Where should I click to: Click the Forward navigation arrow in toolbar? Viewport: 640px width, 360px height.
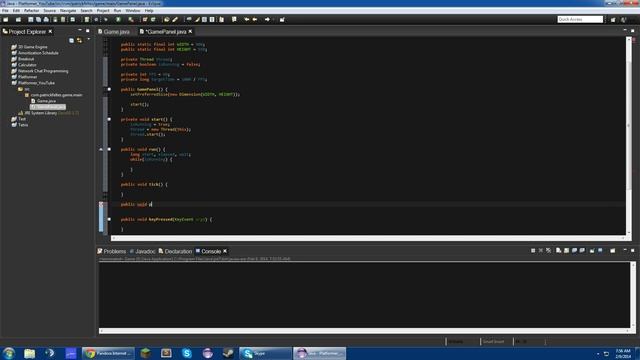pos(267,20)
